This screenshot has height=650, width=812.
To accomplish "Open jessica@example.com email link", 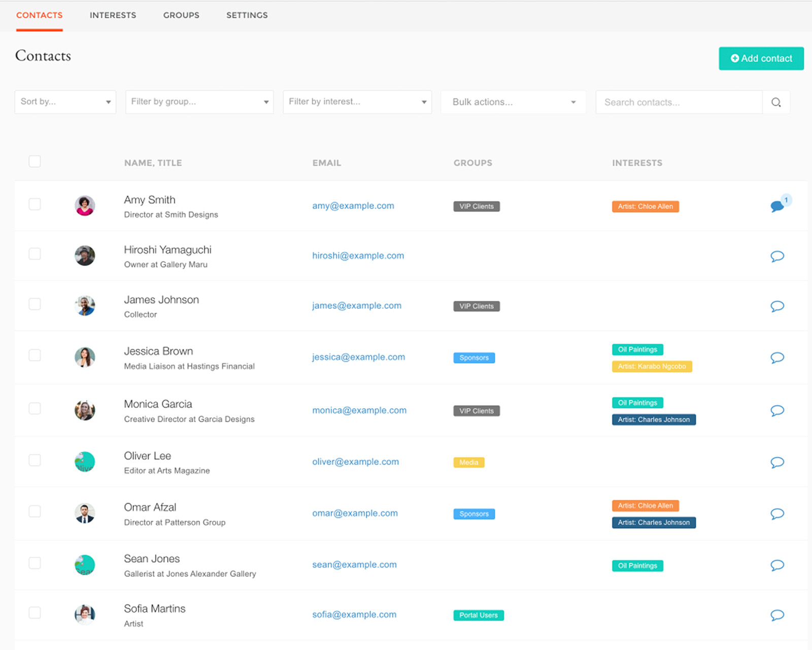I will [x=359, y=357].
